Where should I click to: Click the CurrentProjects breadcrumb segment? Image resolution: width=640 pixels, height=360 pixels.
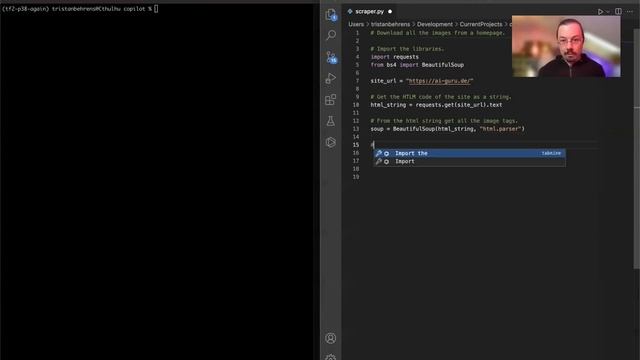coord(481,24)
